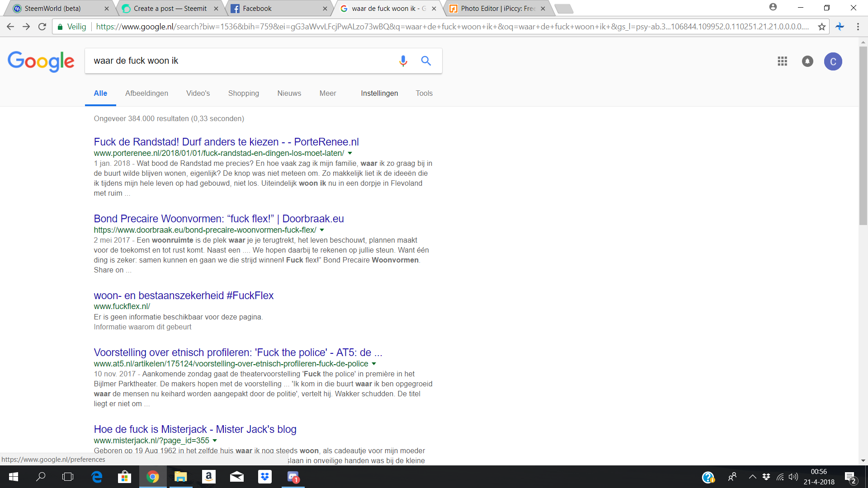Open Chrome profile icon in title bar
Image resolution: width=868 pixels, height=488 pixels.
[773, 7]
